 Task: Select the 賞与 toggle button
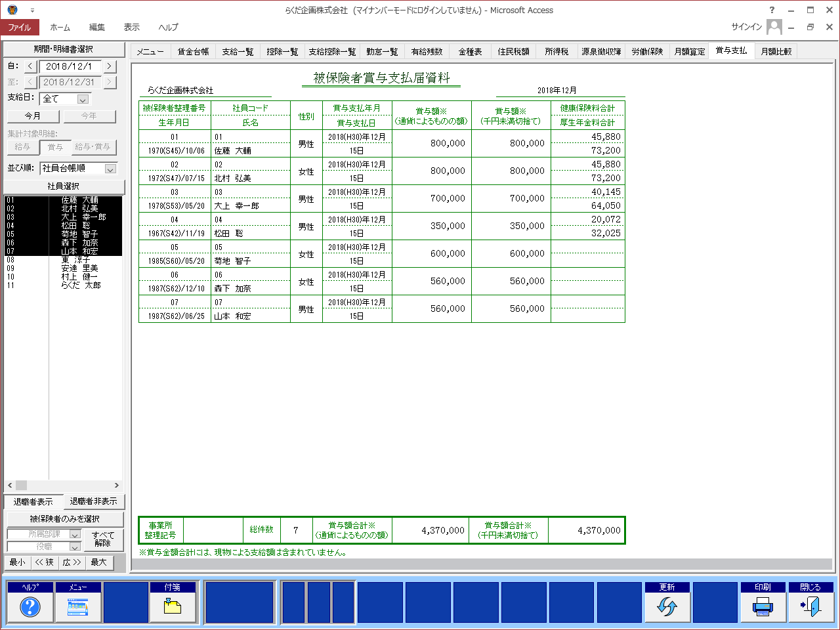pos(56,147)
